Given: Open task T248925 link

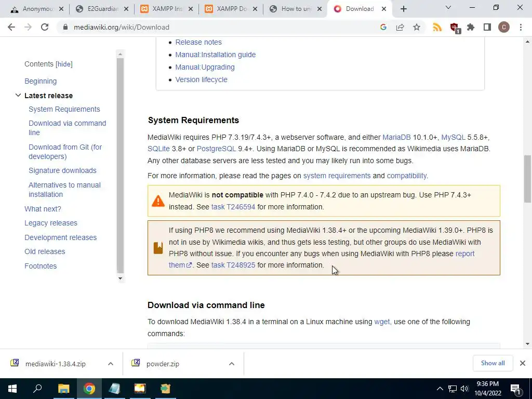Looking at the screenshot, I should [233, 265].
